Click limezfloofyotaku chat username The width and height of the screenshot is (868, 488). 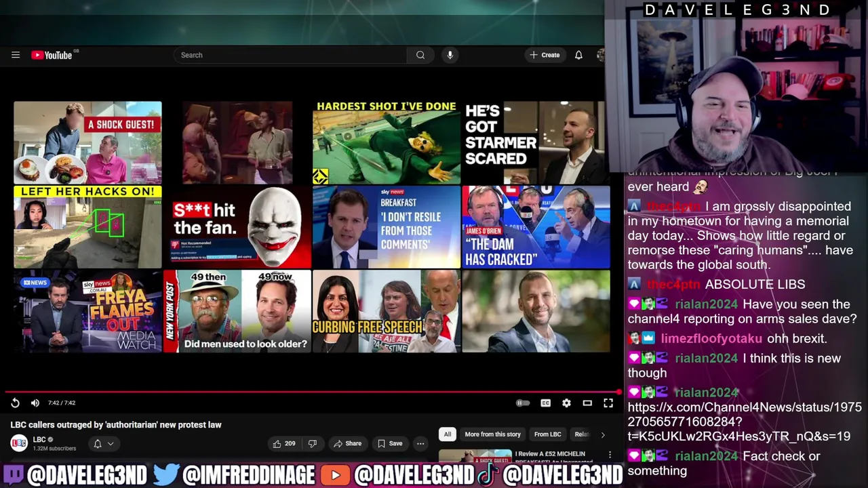point(711,338)
